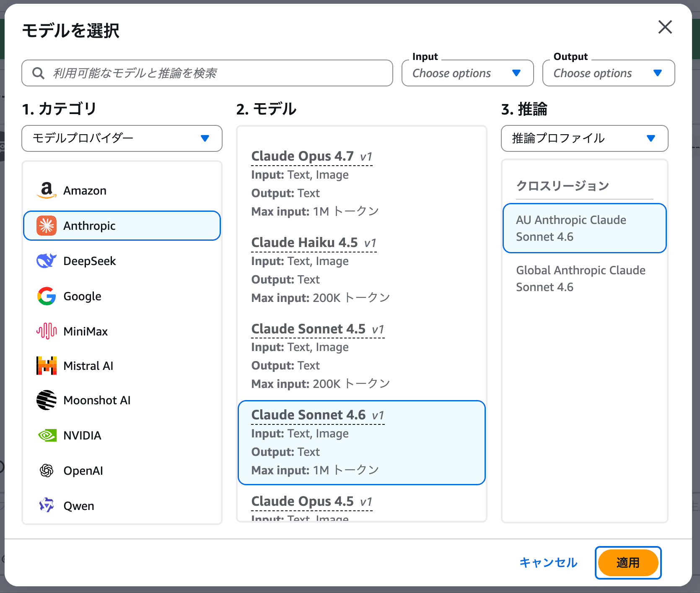The width and height of the screenshot is (700, 593).
Task: Select NVIDIA provider name
Action: pos(82,435)
